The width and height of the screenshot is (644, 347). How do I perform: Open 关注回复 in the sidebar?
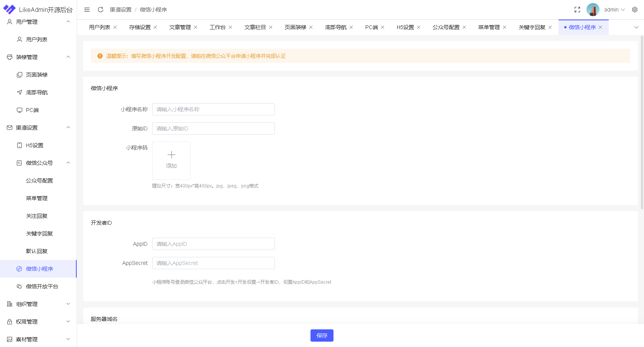click(38, 216)
